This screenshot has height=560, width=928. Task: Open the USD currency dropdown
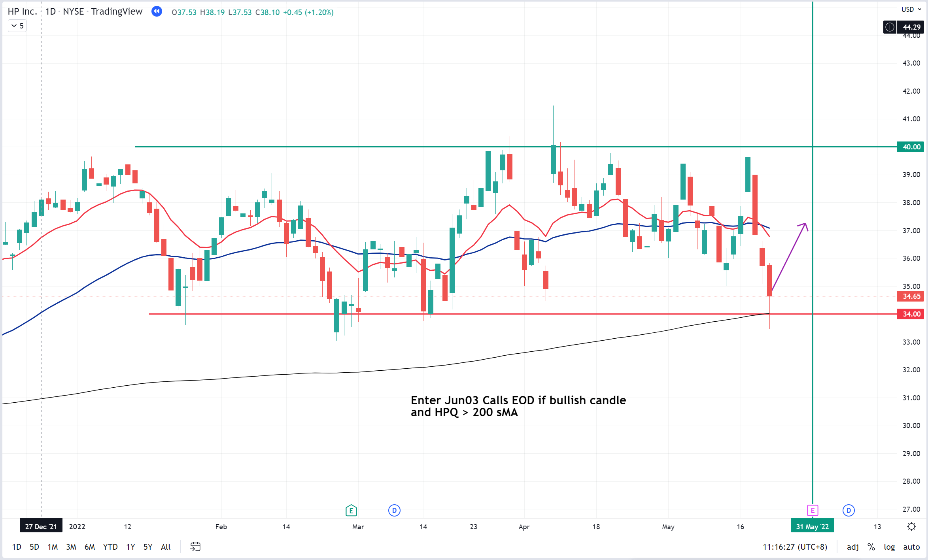pos(911,9)
